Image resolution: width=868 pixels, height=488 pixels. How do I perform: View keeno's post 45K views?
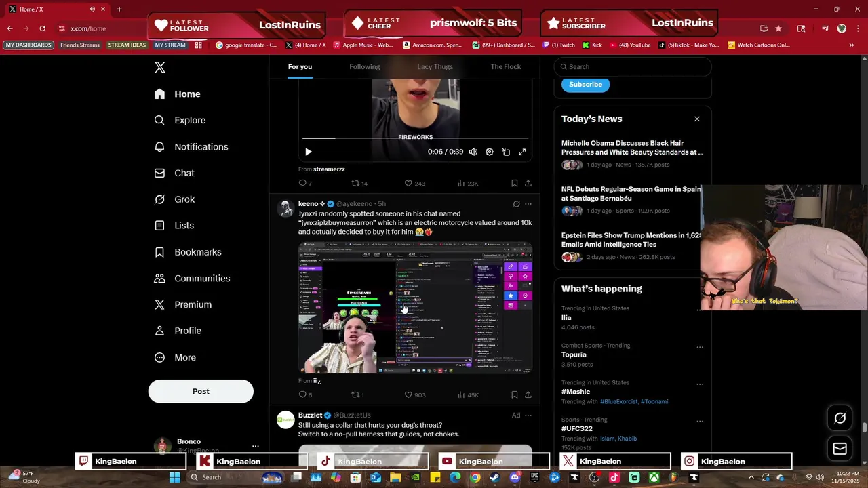(x=468, y=394)
